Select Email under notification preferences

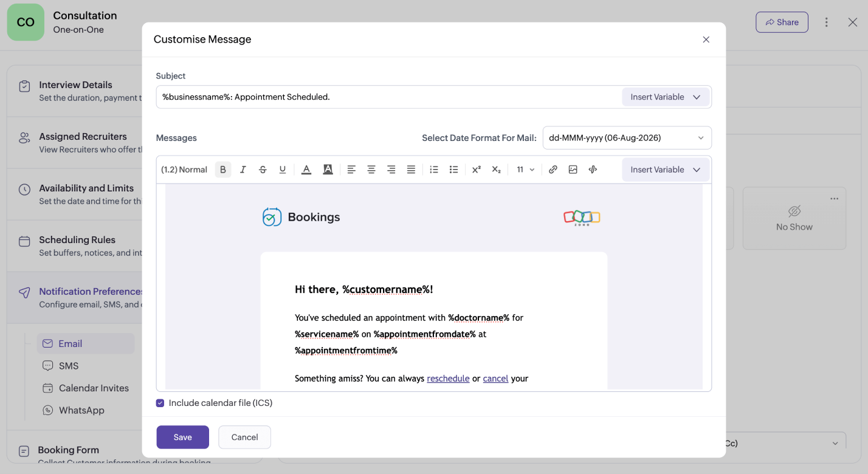[x=86, y=343]
